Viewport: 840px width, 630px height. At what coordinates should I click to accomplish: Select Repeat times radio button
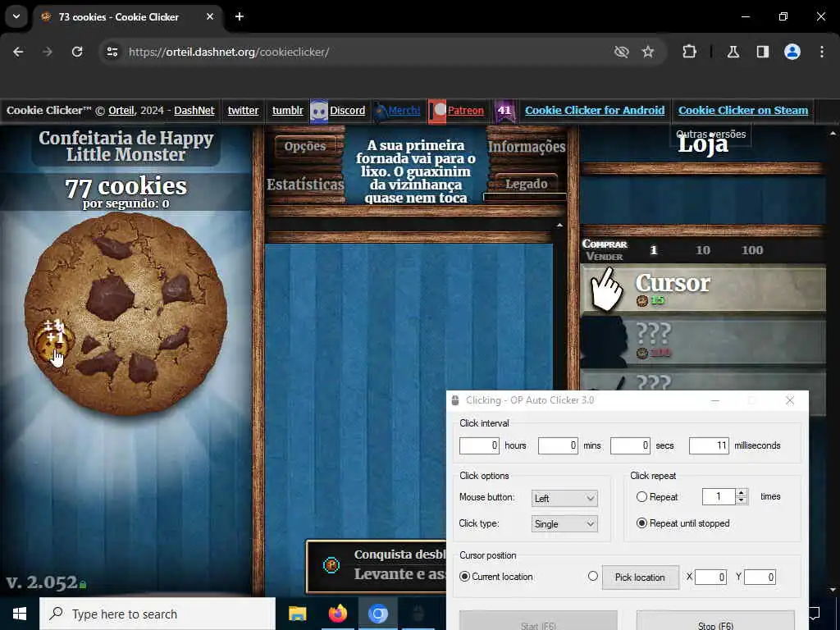641,496
